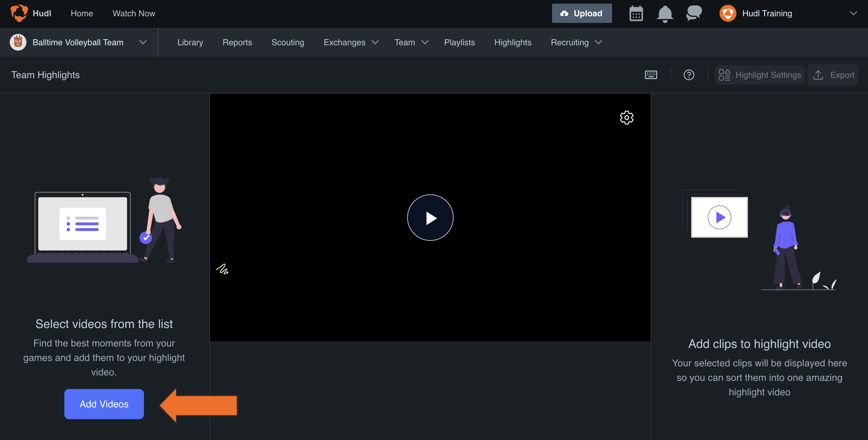This screenshot has width=868, height=440.
Task: Click the Hudl logo icon
Action: 19,13
